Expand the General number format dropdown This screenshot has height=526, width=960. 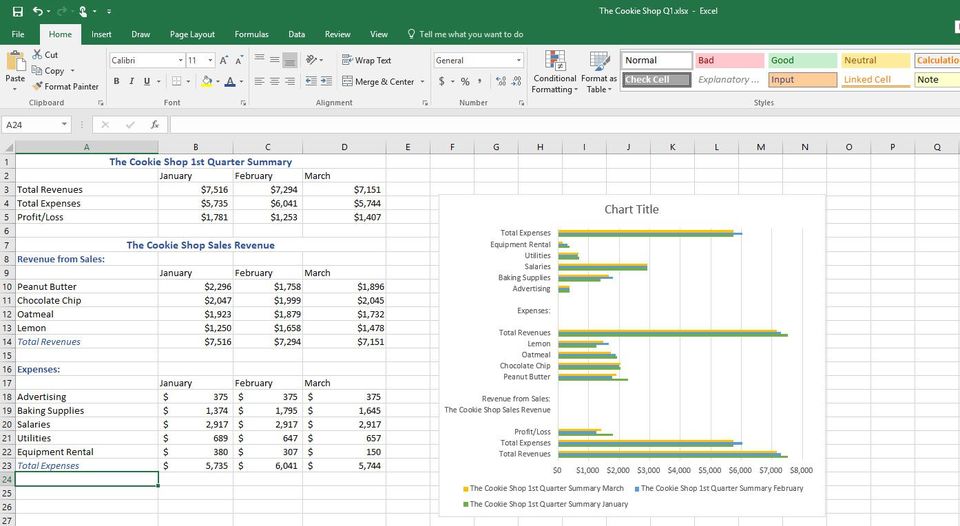[519, 60]
